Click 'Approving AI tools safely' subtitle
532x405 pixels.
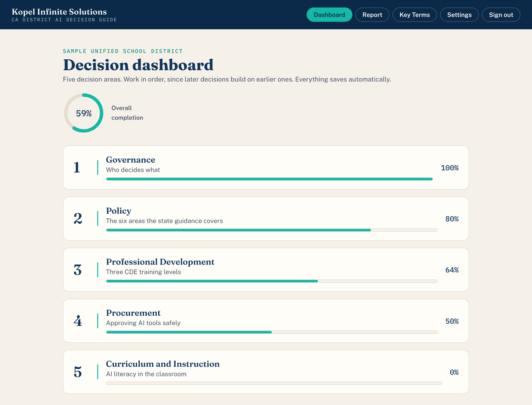143,323
